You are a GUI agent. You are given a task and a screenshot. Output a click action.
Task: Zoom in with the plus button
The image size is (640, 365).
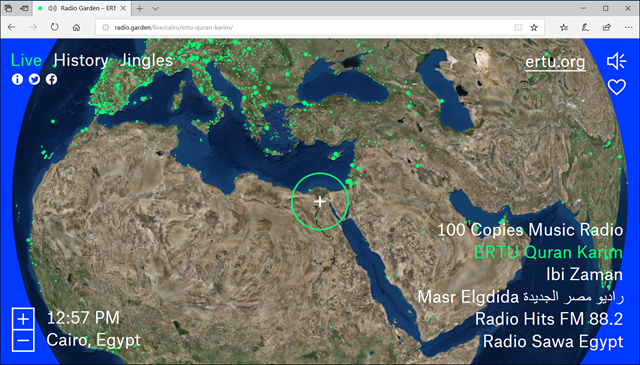click(x=23, y=318)
